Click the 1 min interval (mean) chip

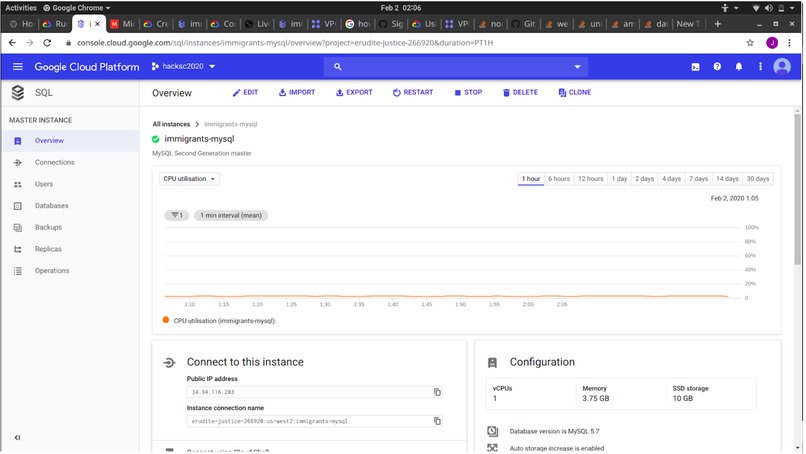pyautogui.click(x=231, y=216)
